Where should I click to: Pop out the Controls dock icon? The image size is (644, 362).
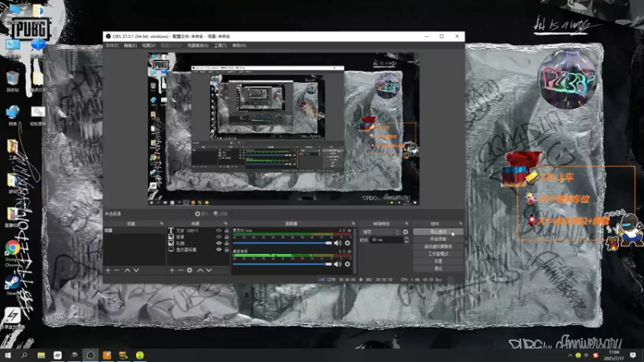pyautogui.click(x=460, y=224)
